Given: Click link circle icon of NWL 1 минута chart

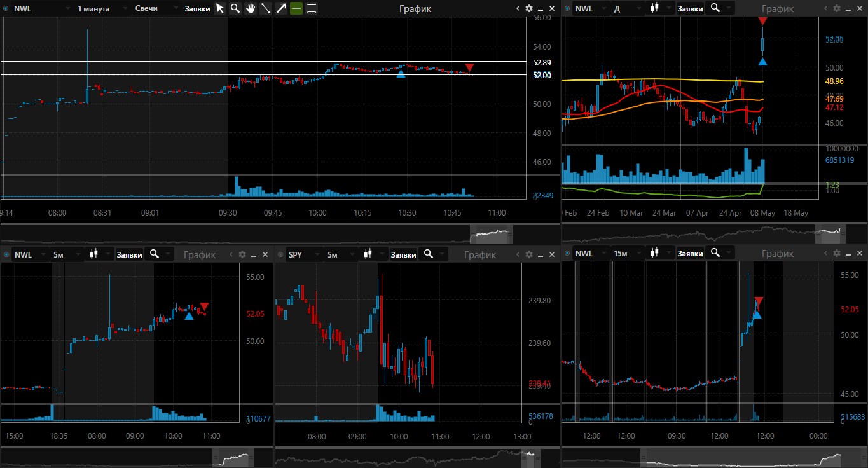Looking at the screenshot, I should point(6,9).
